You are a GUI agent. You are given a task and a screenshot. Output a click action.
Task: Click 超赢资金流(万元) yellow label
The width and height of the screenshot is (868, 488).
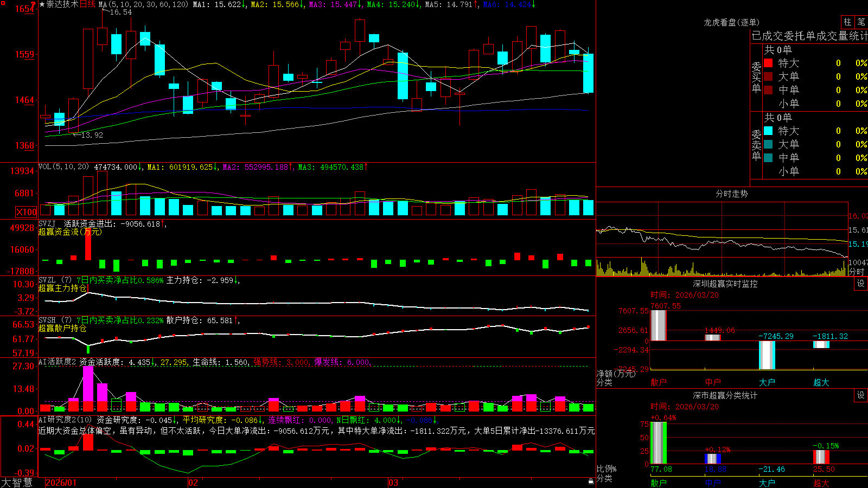70,232
